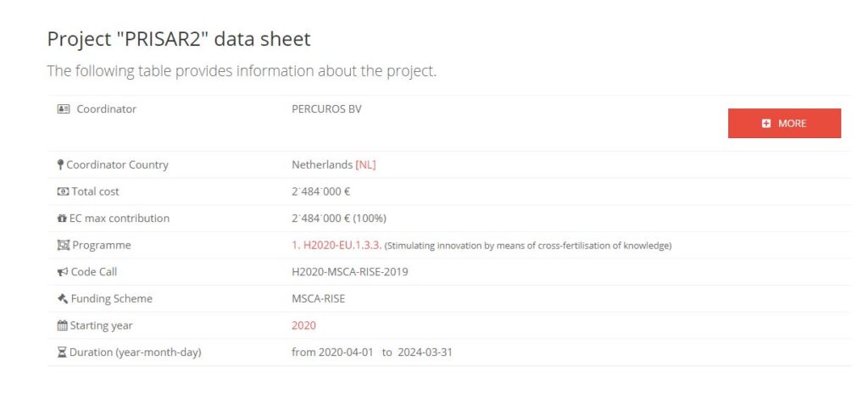
Task: Click the Programme icon
Action: tap(63, 245)
